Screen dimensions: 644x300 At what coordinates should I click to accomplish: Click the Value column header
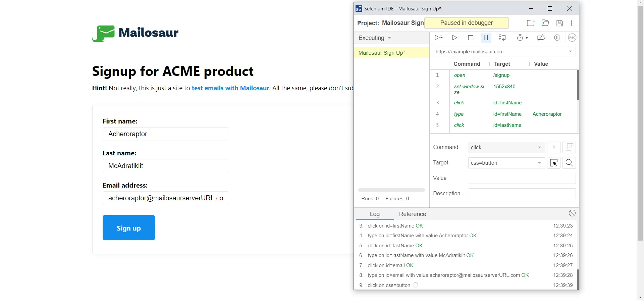[541, 64]
